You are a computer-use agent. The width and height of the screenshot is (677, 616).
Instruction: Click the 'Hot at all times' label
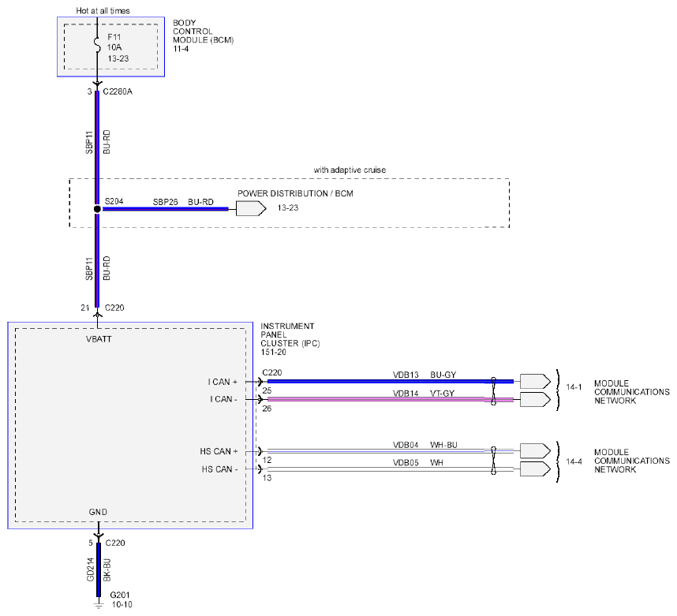click(103, 11)
